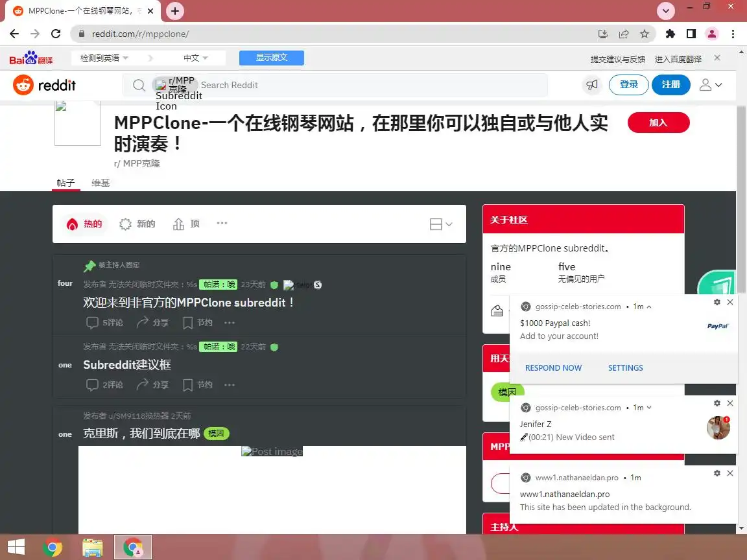Click 显示原文 show original button
747x560 pixels.
click(272, 58)
